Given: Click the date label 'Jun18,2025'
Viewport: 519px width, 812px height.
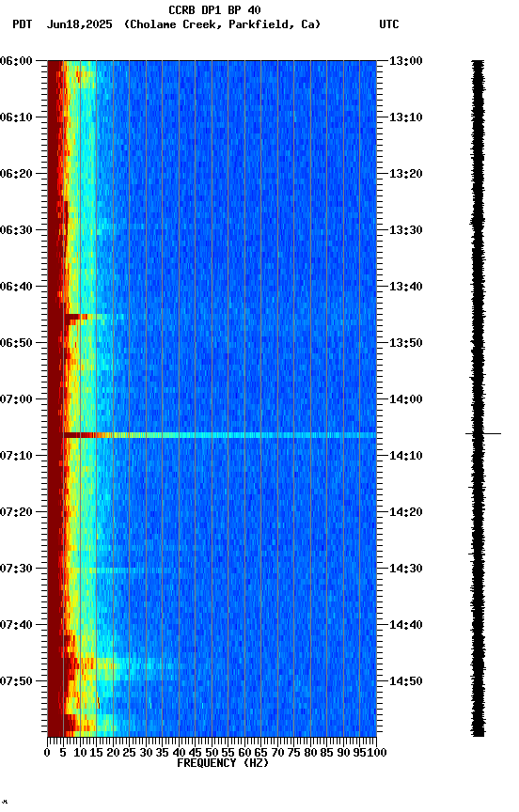Looking at the screenshot, I should click(x=79, y=24).
